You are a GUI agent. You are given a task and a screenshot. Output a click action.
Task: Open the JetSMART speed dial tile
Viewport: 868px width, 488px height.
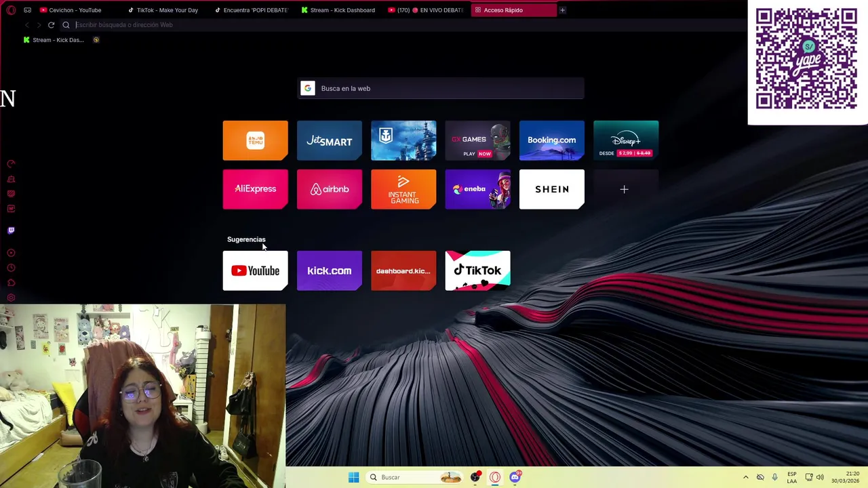pyautogui.click(x=330, y=140)
